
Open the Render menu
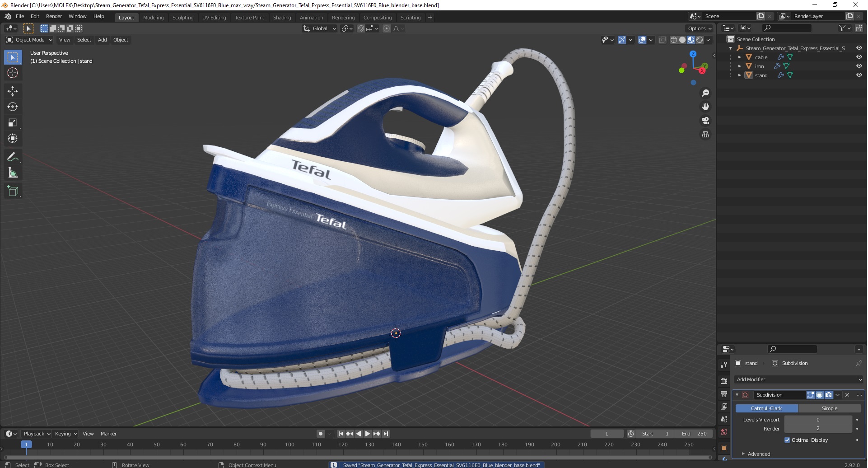(x=54, y=16)
